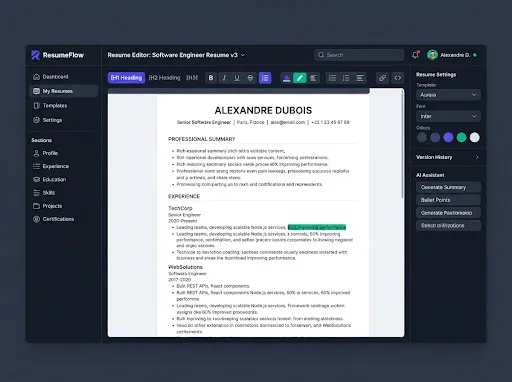Click the green highlighted text
The width and height of the screenshot is (512, 382).
[317, 227]
